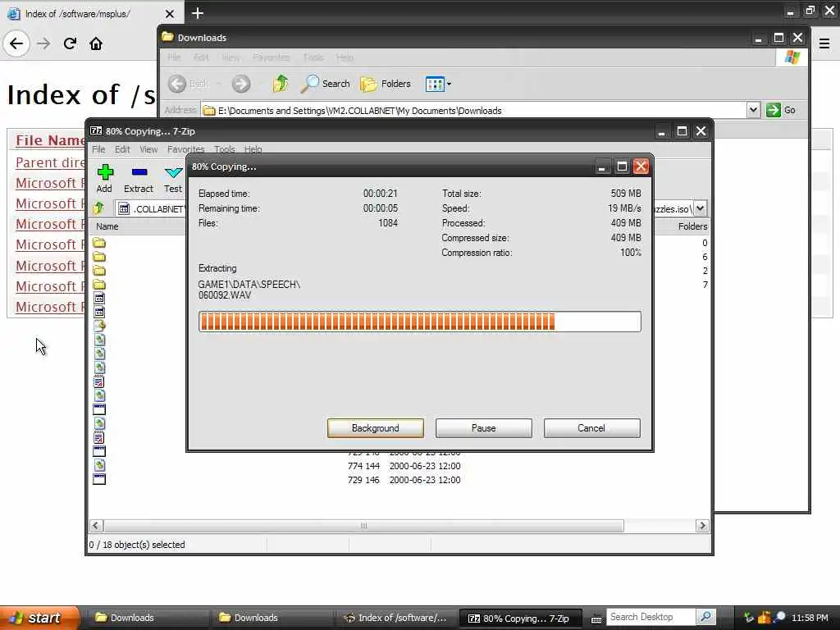Switch to 80% Copying 7-Zip taskbar item
Viewport: 840px width, 630px height.
tap(521, 619)
